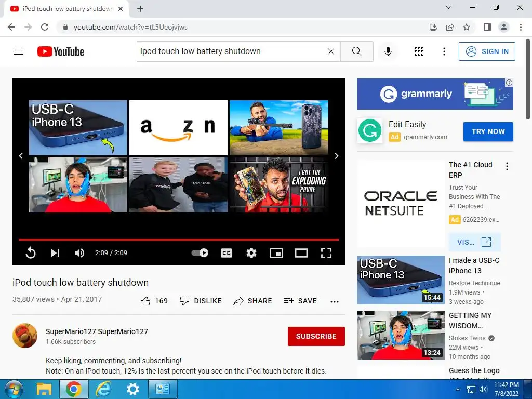Skip to next video in player
The image size is (532, 399).
pyautogui.click(x=55, y=253)
